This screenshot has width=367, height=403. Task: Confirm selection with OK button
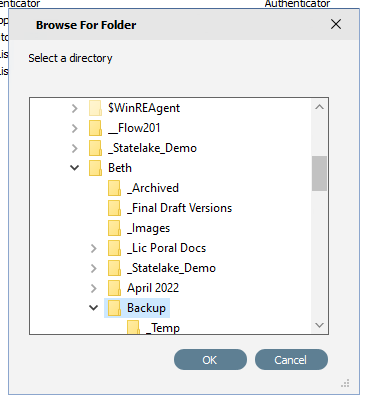click(210, 360)
